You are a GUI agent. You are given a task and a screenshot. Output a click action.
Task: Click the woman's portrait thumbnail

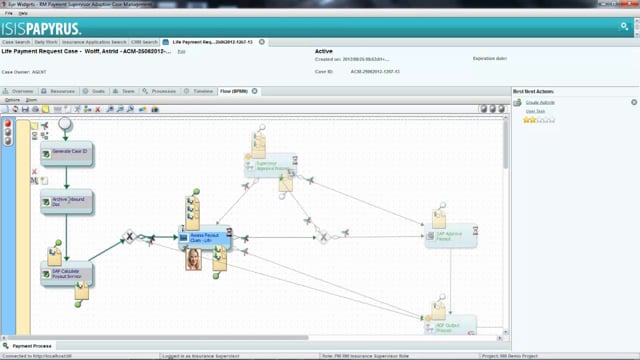[x=193, y=260]
